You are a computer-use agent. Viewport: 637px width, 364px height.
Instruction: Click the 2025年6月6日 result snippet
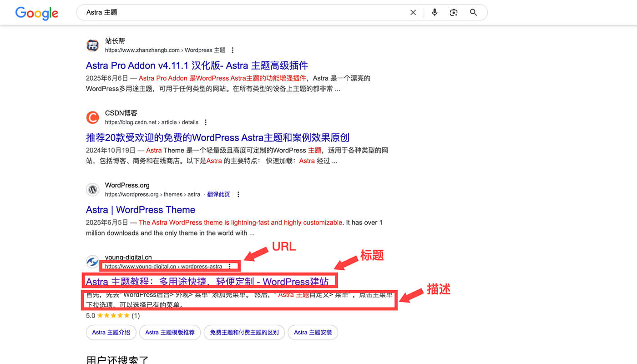228,84
